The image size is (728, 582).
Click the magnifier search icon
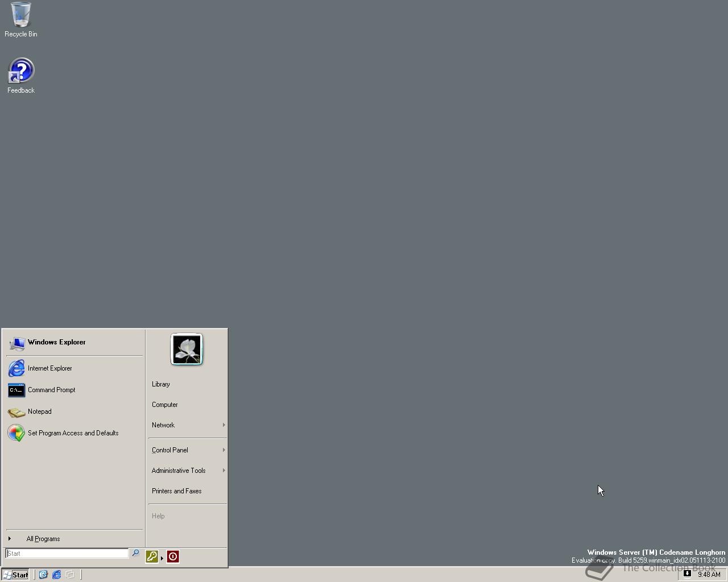click(135, 553)
